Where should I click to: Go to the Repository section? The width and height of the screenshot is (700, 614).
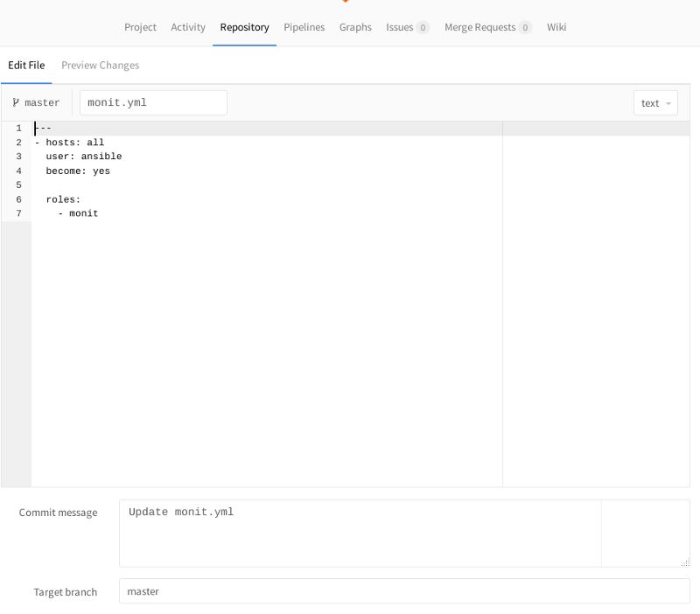point(244,27)
